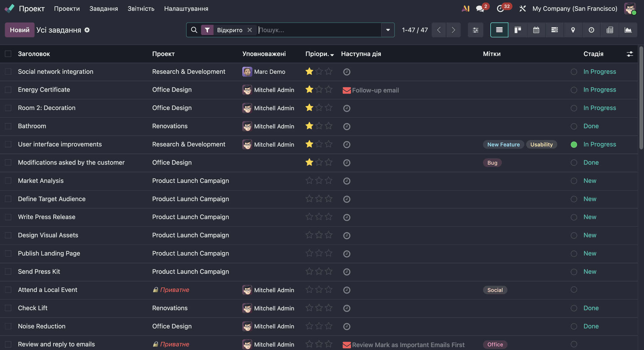The height and width of the screenshot is (350, 644).
Task: Open activities clock in top bar
Action: [x=500, y=9]
